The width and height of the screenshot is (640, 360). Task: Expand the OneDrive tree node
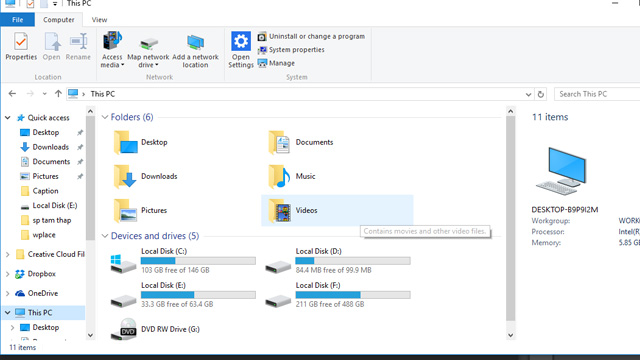coord(8,293)
